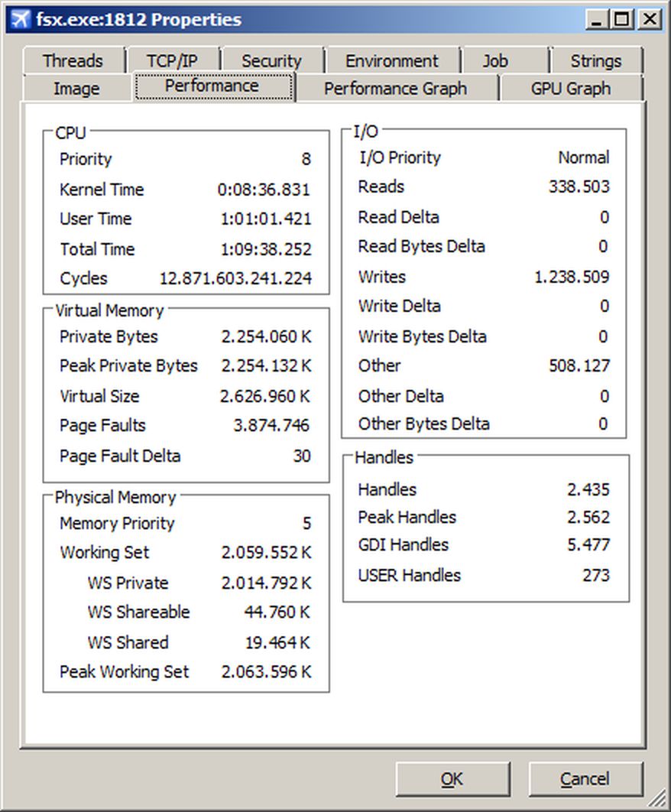Click the Physical Memory group title

click(115, 497)
